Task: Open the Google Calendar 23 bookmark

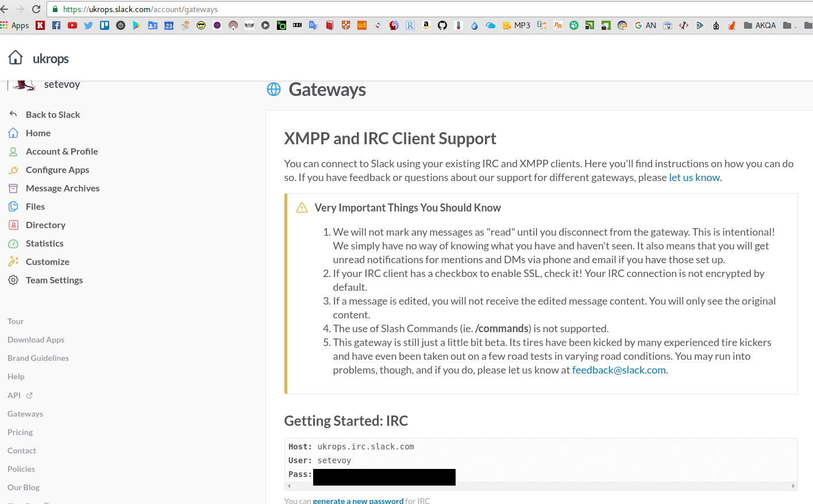Action: pyautogui.click(x=169, y=25)
